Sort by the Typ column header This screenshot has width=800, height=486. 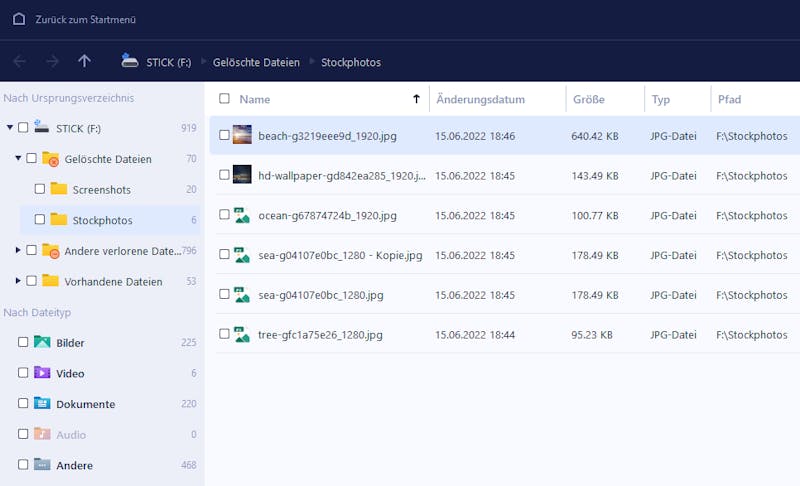(660, 99)
